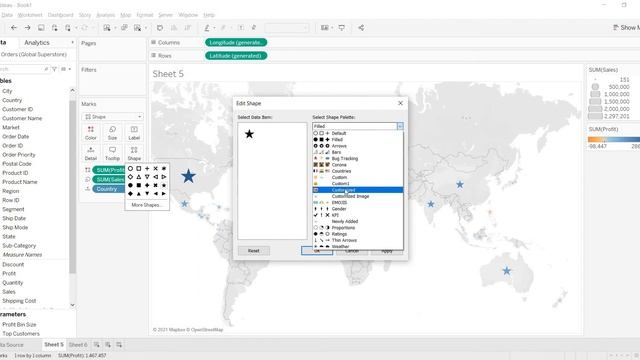The width and height of the screenshot is (640, 360).
Task: Click the black star data item
Action: point(249,134)
